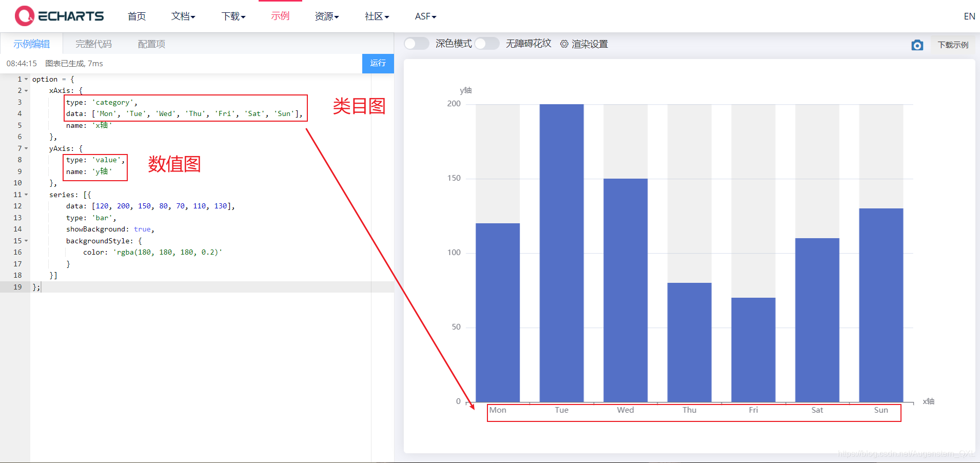Click the showBackground true value

[x=142, y=229]
